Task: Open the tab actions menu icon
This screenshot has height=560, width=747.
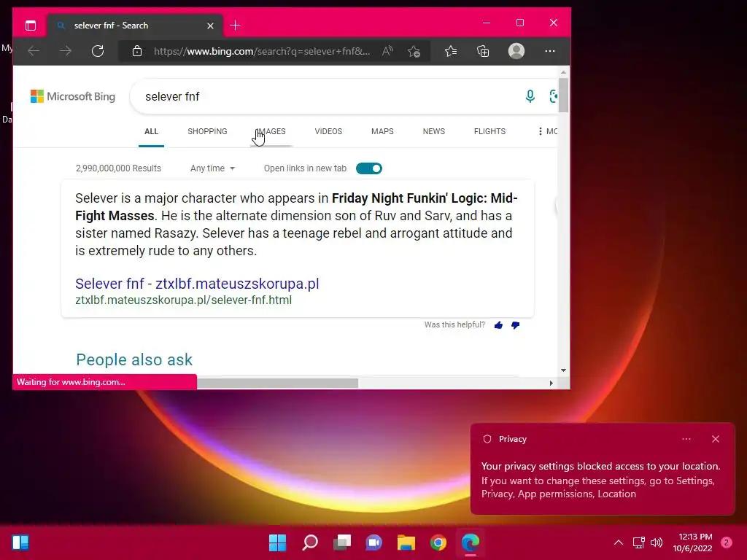Action: [31, 26]
